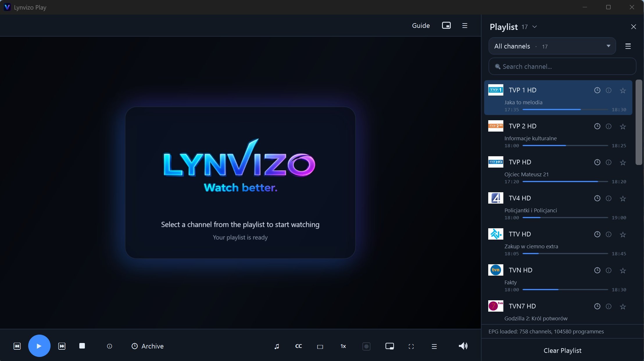
Task: Stop playback with the square button
Action: (82, 346)
